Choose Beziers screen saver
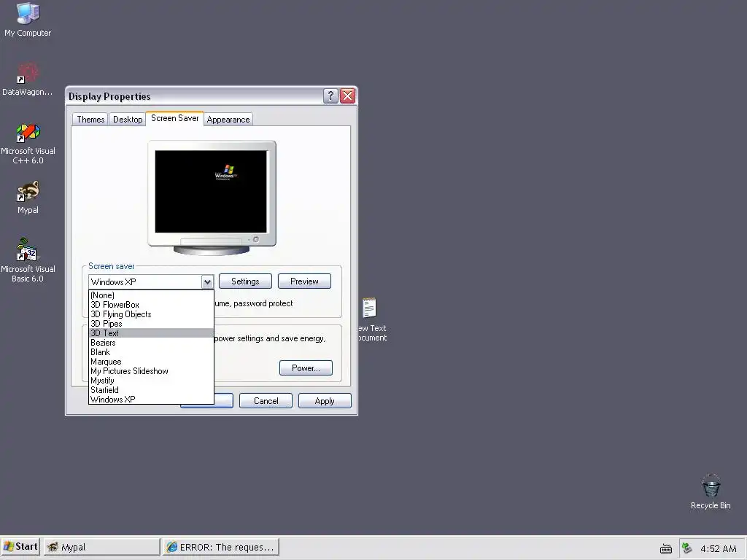 [151, 343]
